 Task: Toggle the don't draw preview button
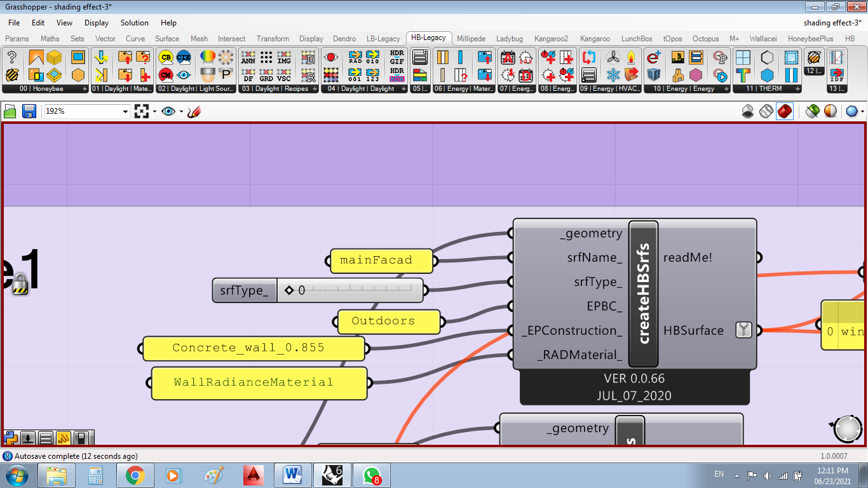point(749,111)
